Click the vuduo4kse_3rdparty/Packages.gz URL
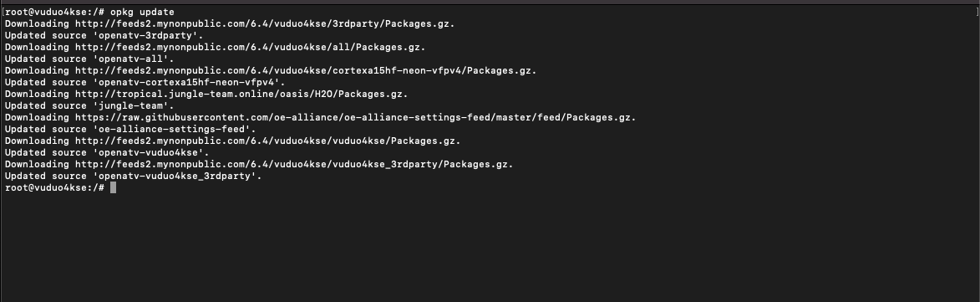The height and width of the screenshot is (302, 980). [x=294, y=165]
